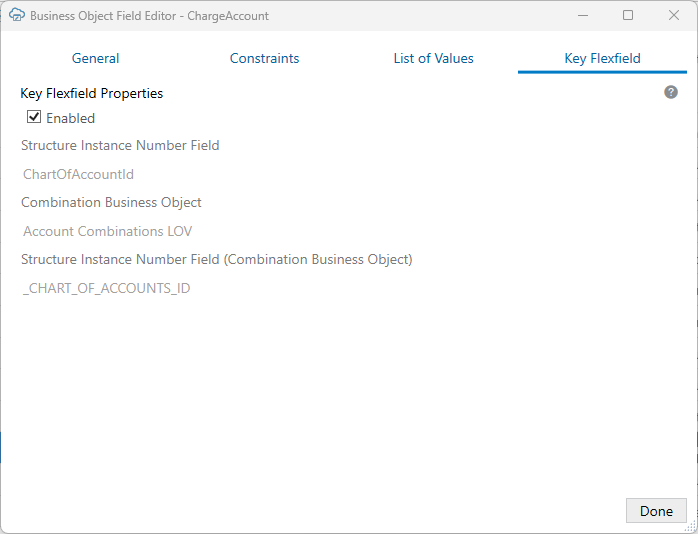
Task: Select the Key Flexfield tab
Action: coord(602,58)
